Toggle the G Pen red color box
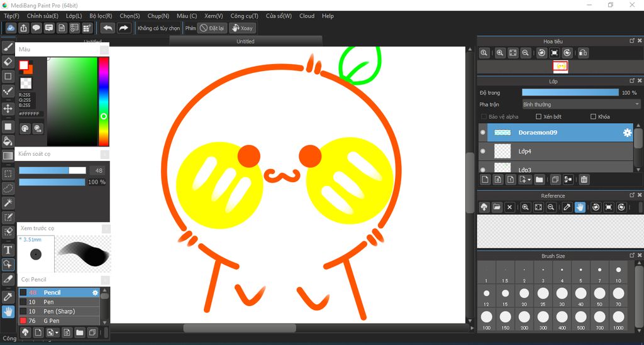 [23, 320]
